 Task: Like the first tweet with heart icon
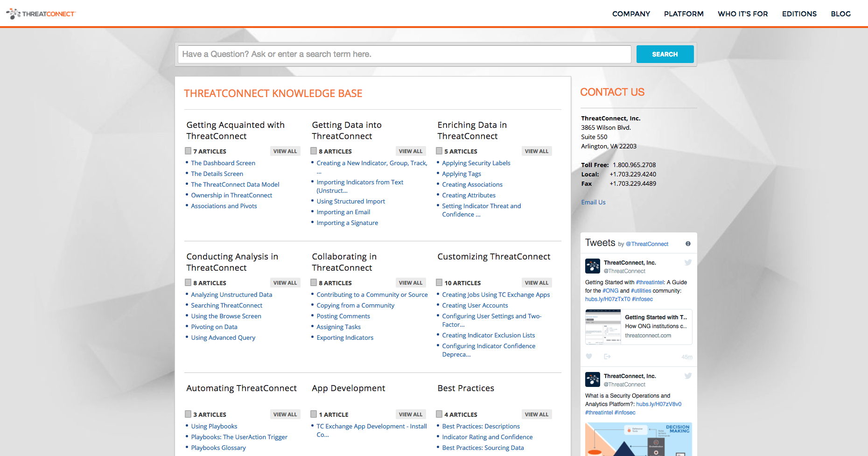tap(589, 357)
